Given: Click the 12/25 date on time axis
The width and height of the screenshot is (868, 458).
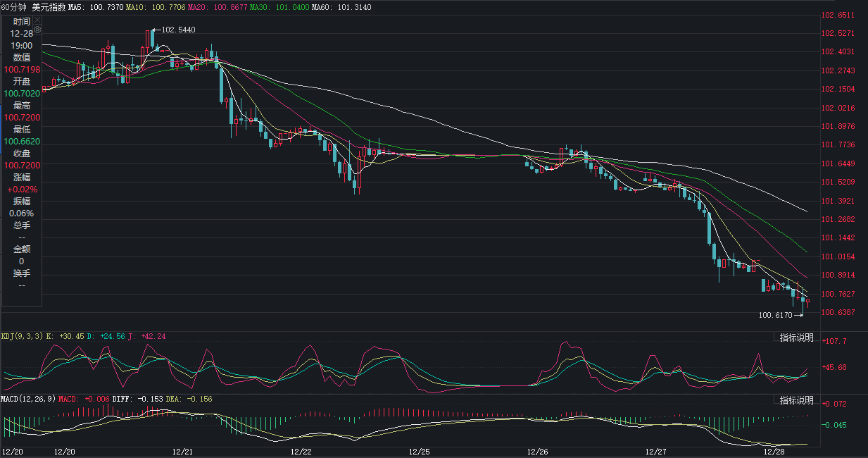Looking at the screenshot, I should [419, 451].
